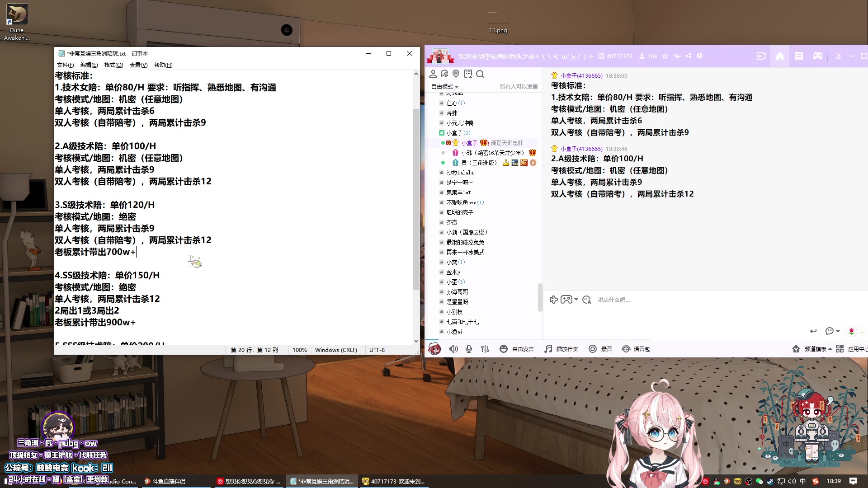Expand the 频道模板 menu
868x488 pixels.
(x=812, y=349)
